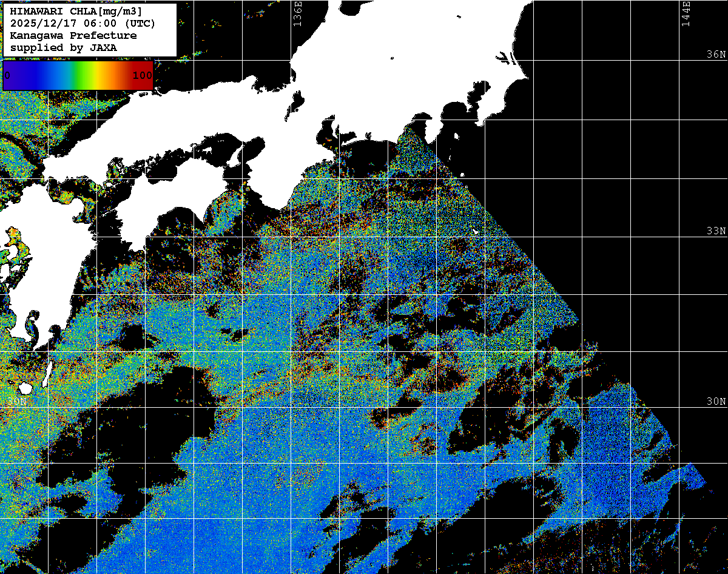Click the Kyushu landmass

[x=42, y=267]
